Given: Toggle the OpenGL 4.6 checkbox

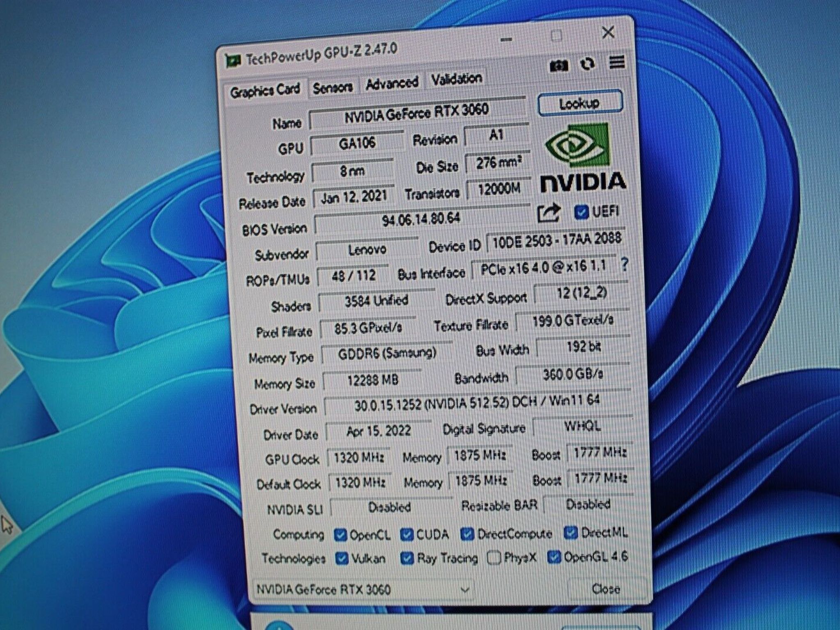Looking at the screenshot, I should coord(554,557).
